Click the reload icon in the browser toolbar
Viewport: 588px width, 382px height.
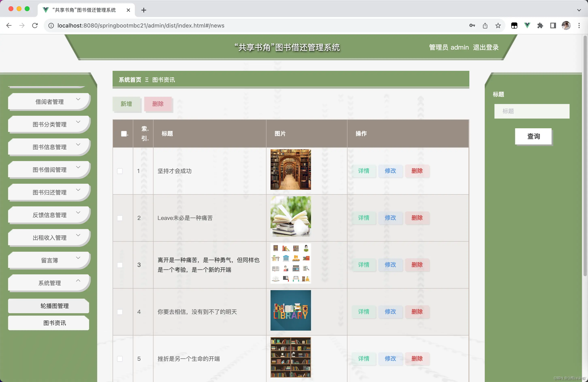point(35,25)
